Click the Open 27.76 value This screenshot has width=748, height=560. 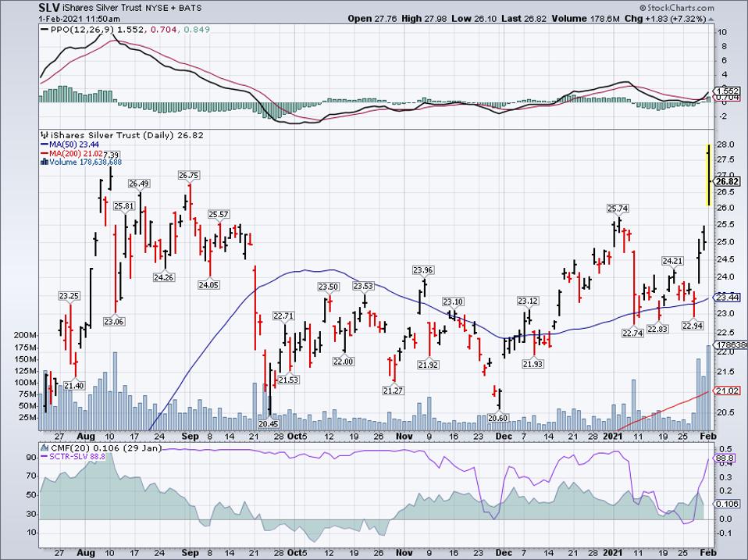(x=372, y=19)
